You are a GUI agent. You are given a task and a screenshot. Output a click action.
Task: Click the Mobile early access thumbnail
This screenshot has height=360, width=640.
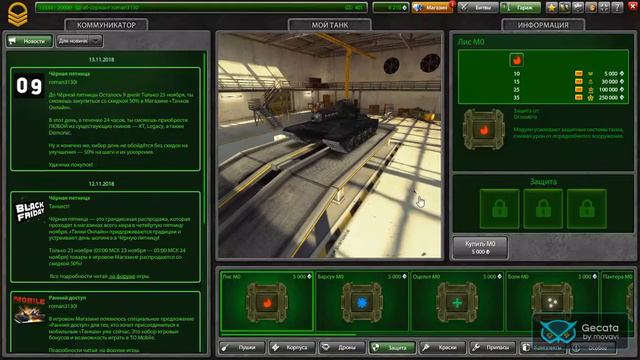pyautogui.click(x=29, y=309)
